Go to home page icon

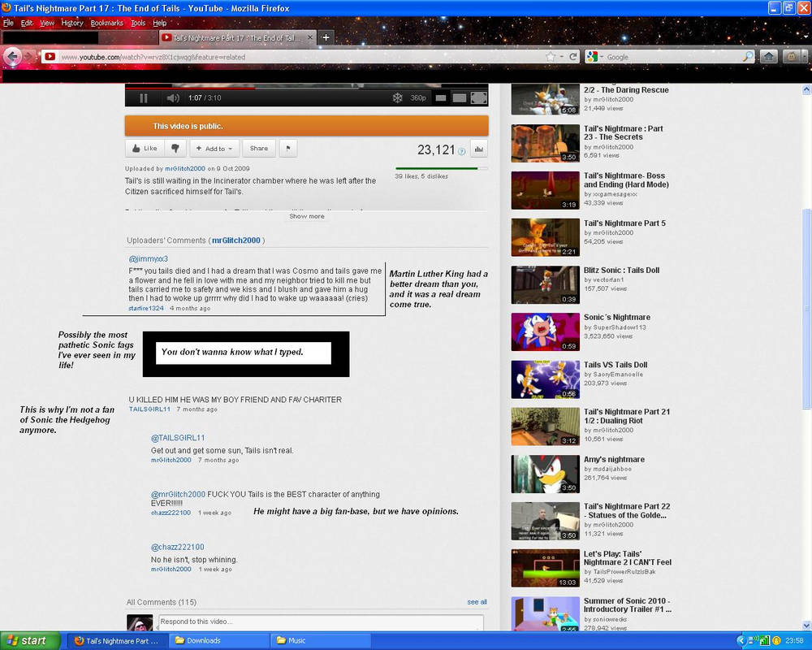pos(769,57)
